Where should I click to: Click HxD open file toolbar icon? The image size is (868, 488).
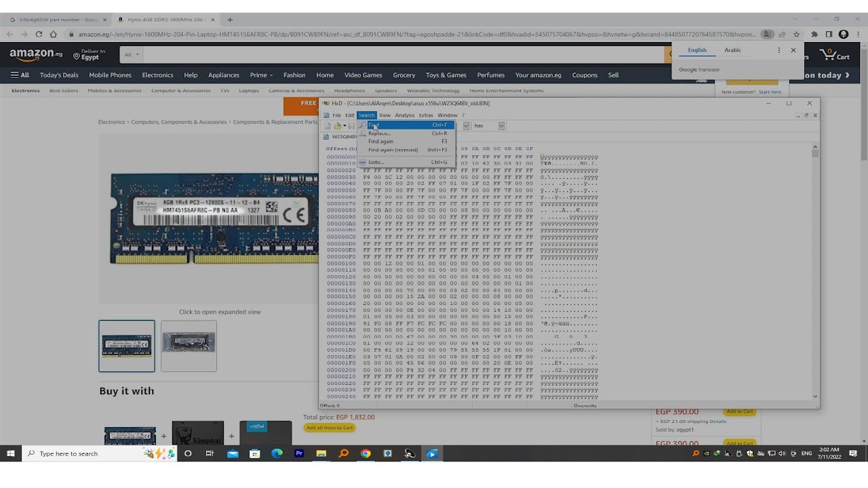point(337,126)
